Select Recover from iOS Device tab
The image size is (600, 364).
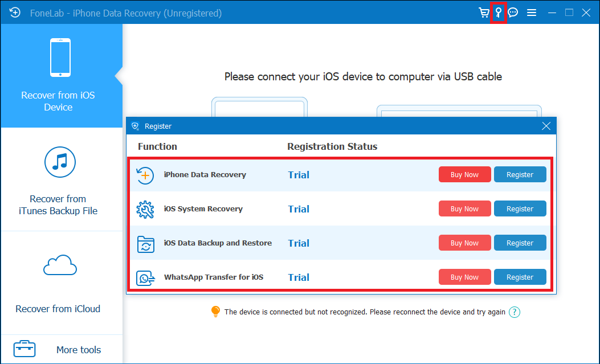62,76
